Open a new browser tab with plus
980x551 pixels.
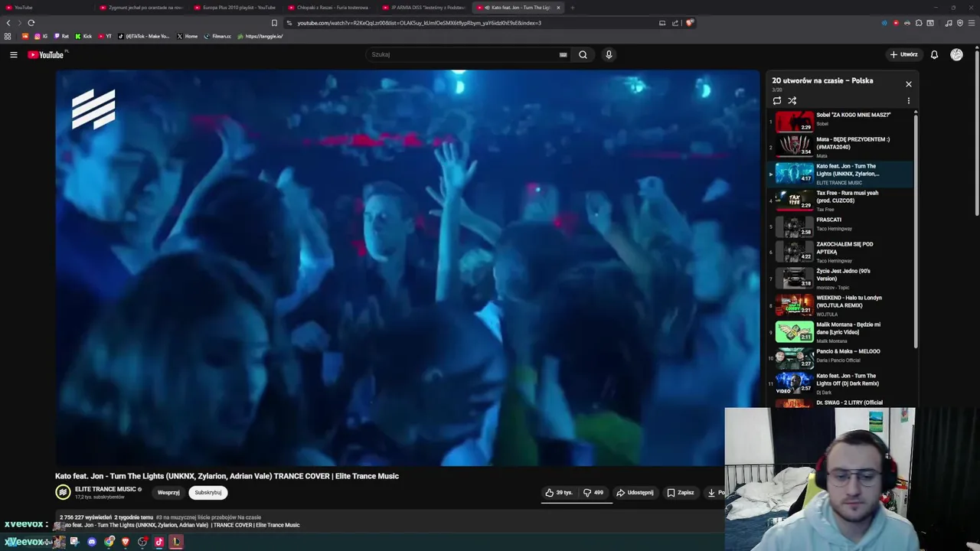[x=572, y=8]
